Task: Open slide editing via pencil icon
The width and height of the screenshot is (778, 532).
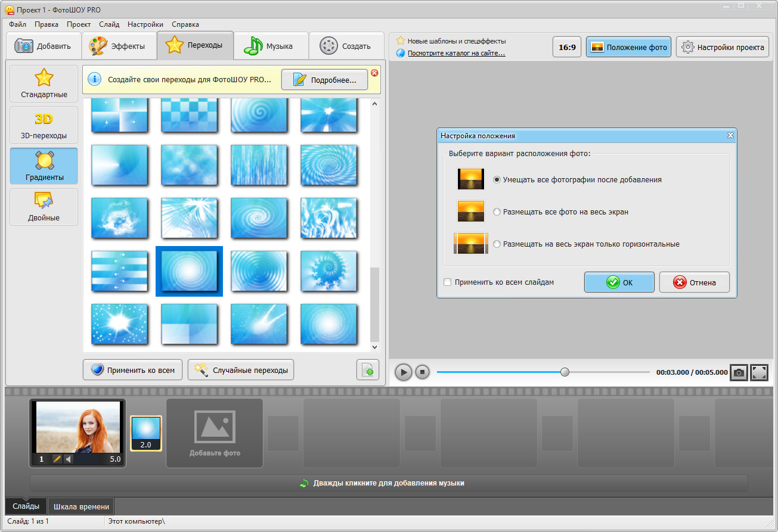Action: pyautogui.click(x=57, y=459)
